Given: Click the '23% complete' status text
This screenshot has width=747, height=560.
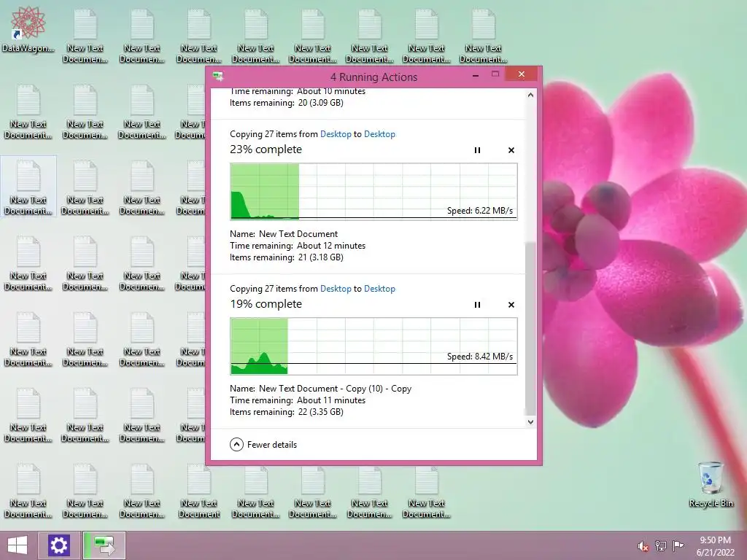Looking at the screenshot, I should click(x=266, y=149).
